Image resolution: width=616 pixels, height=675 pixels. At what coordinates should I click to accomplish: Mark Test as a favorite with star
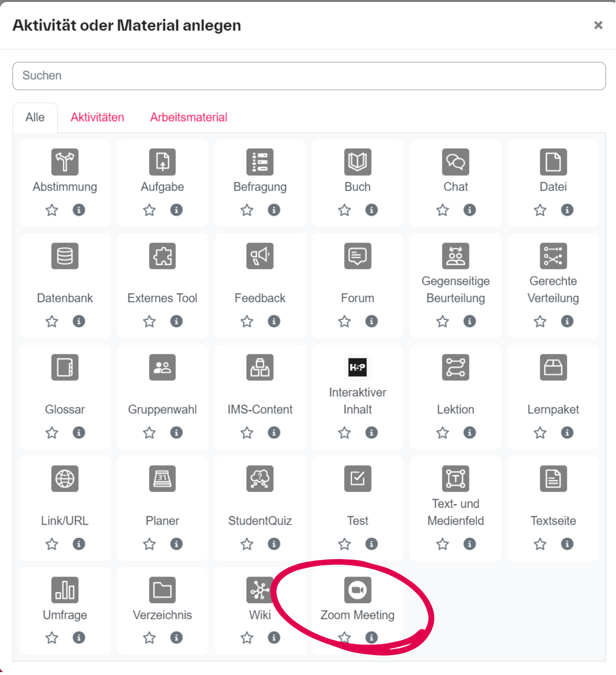tap(344, 544)
